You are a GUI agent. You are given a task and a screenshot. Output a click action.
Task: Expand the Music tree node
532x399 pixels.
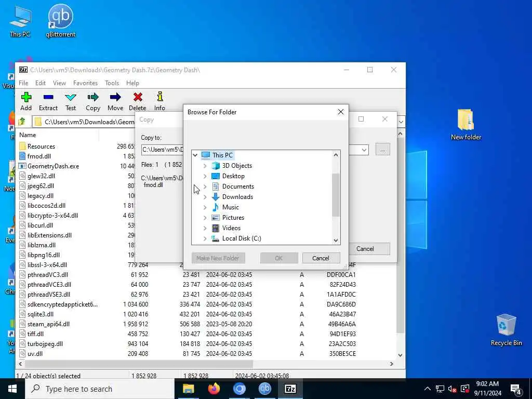coord(205,207)
